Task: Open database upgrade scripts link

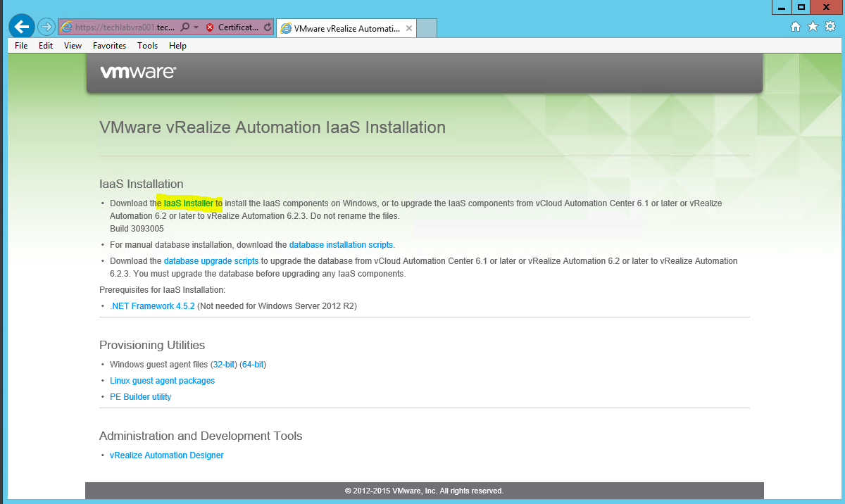Action: tap(211, 261)
